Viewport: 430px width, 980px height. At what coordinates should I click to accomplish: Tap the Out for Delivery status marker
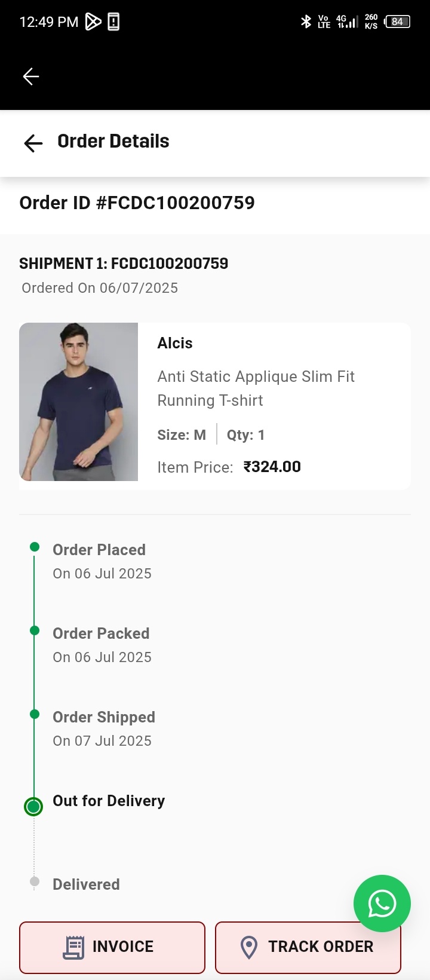(x=33, y=807)
